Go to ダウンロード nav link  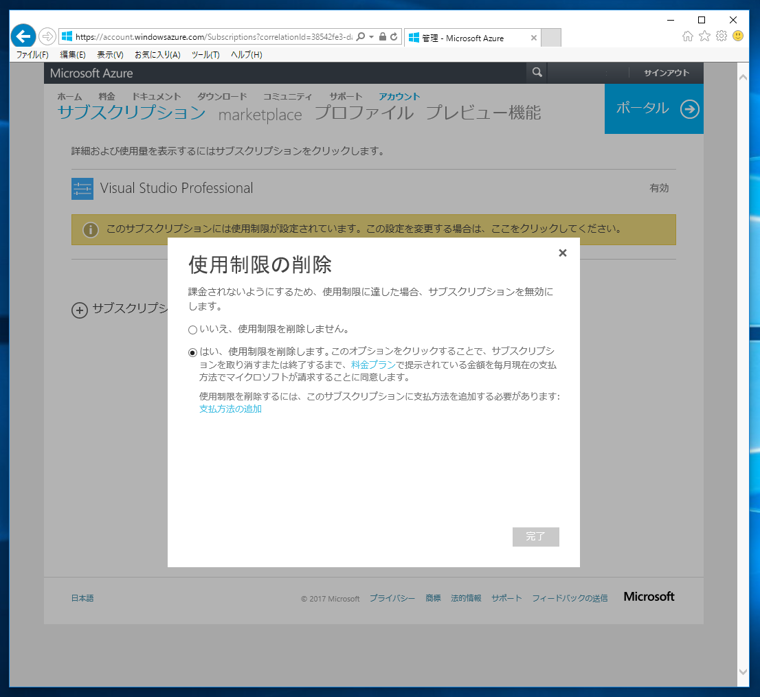click(222, 96)
